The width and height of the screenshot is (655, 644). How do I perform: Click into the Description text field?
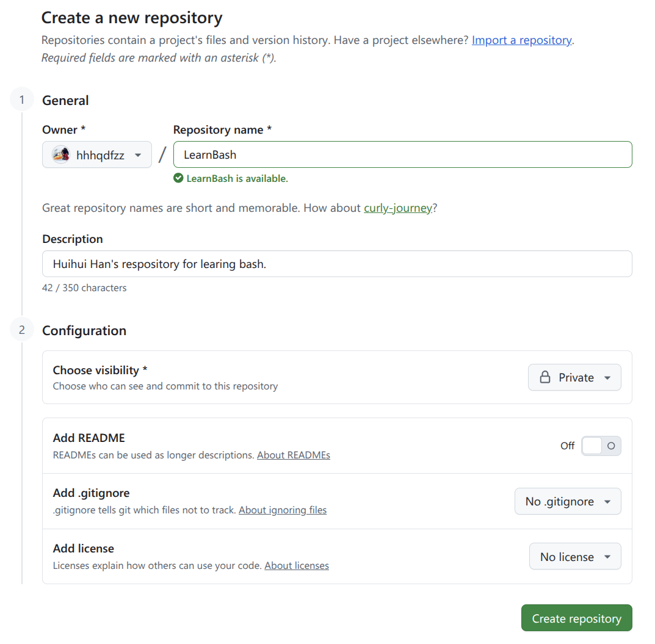pyautogui.click(x=337, y=264)
